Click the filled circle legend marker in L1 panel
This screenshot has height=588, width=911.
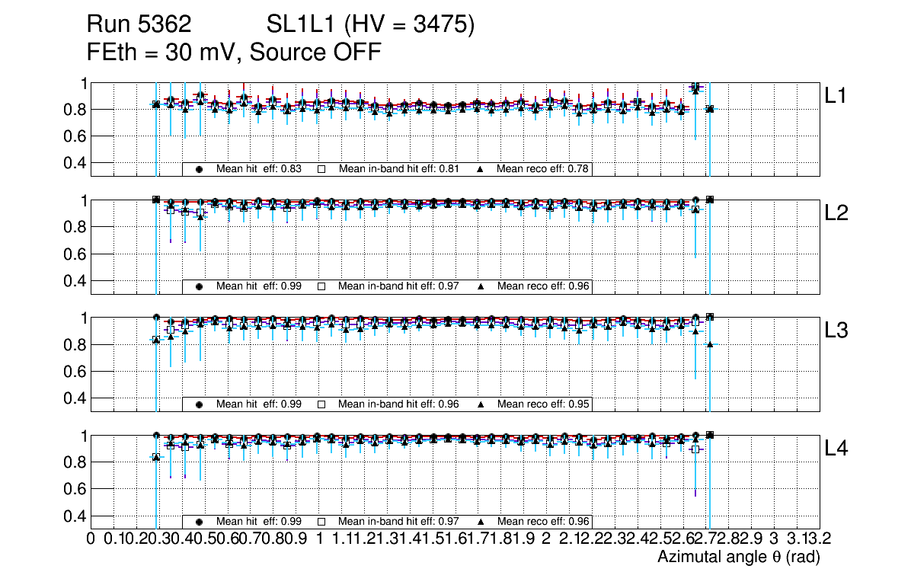pyautogui.click(x=200, y=169)
